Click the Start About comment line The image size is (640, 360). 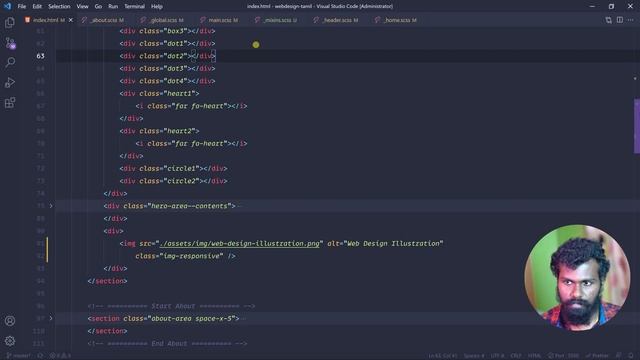[x=171, y=306]
